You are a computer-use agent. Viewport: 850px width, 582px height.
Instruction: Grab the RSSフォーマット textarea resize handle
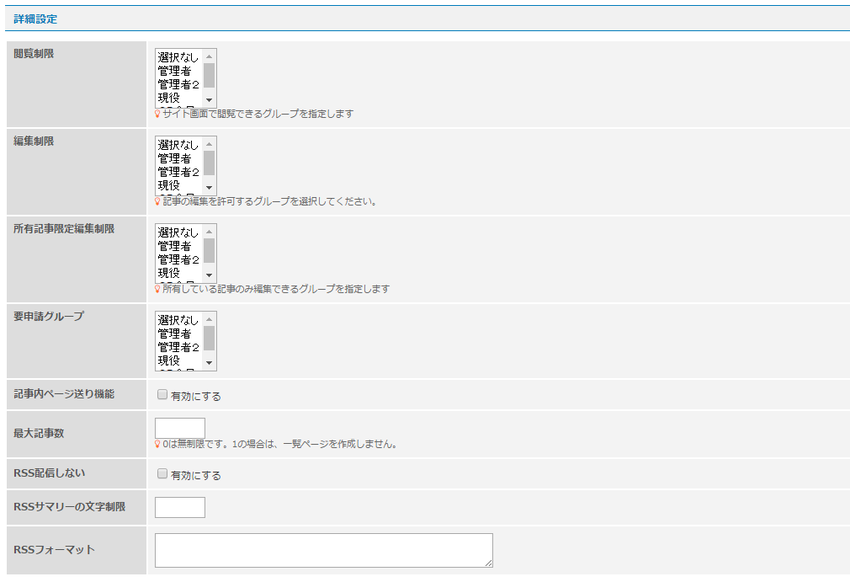488,563
